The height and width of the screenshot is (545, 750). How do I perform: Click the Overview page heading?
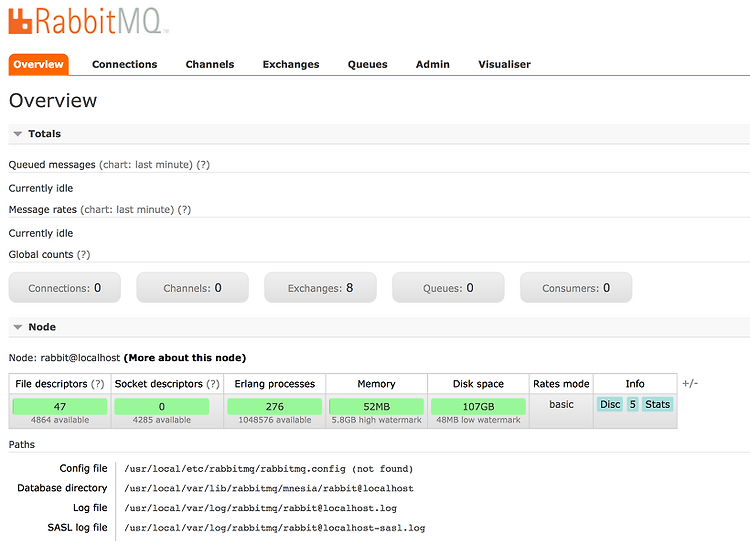53,100
